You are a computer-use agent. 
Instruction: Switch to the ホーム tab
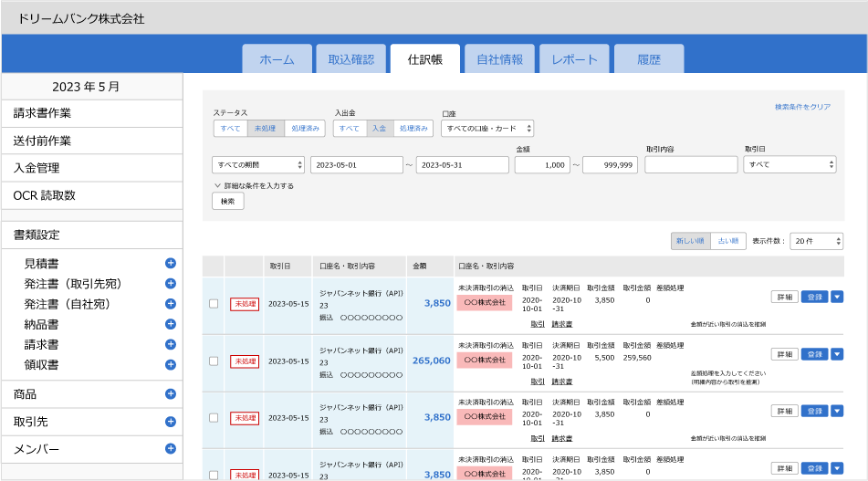point(277,59)
